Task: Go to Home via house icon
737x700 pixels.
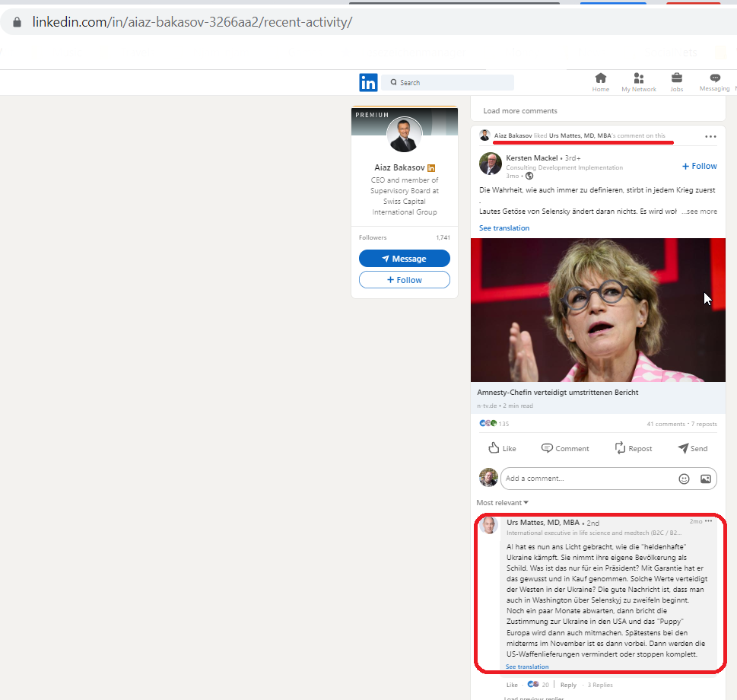Action: coord(600,78)
